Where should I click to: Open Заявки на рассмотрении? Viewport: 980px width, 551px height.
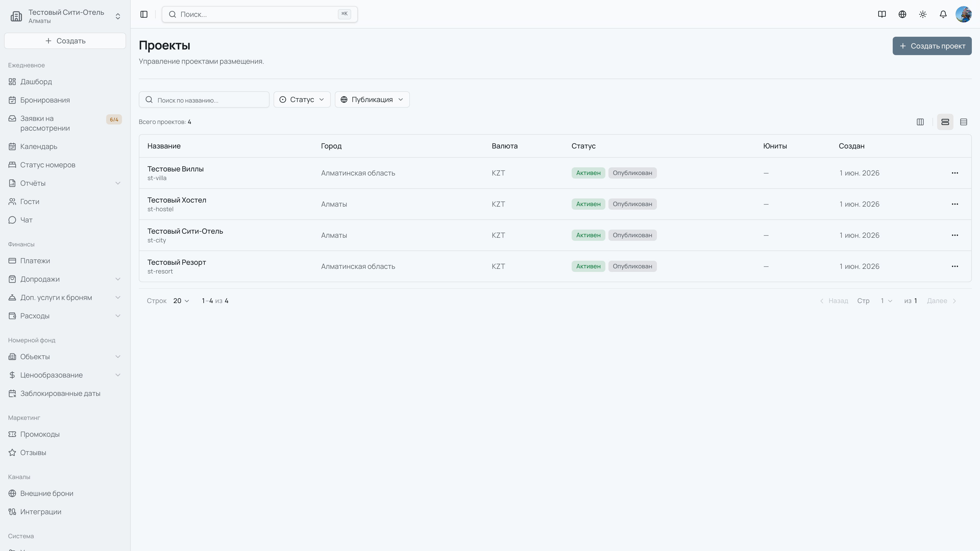pos(65,123)
